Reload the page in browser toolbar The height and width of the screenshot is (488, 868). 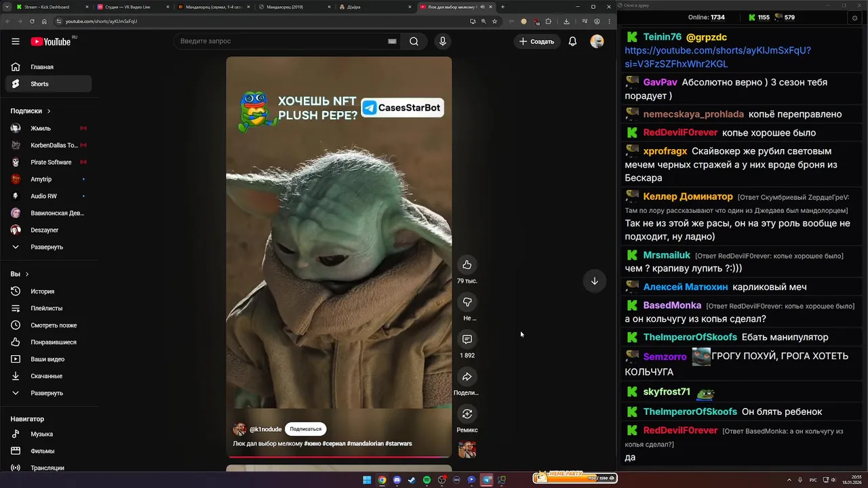pos(33,21)
